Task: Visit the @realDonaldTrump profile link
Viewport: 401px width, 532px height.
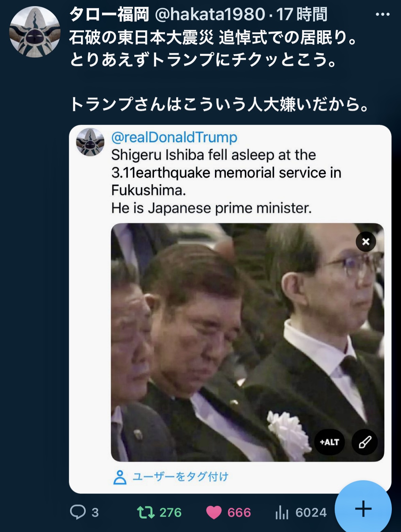Action: tap(174, 138)
